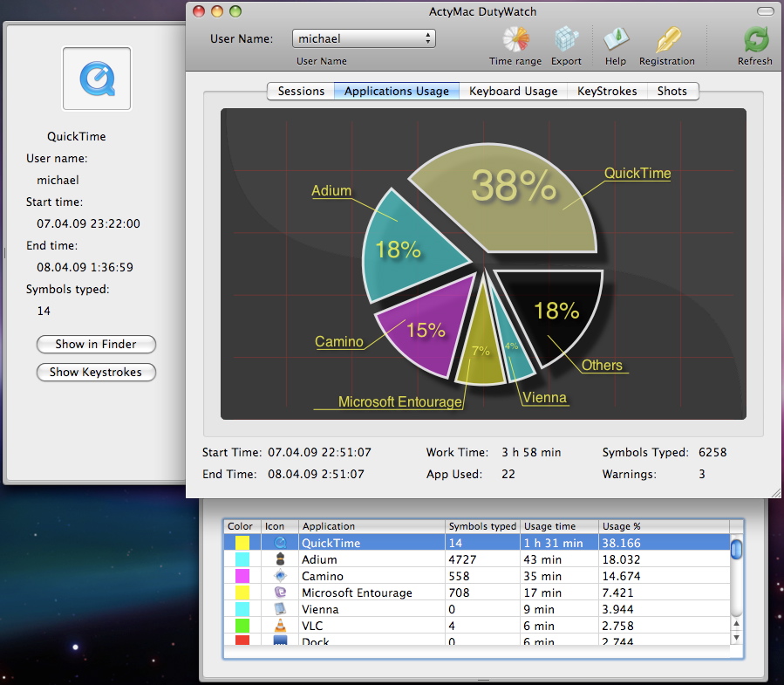Click the Export cube icon
Screen dimensions: 784x685
[566, 39]
